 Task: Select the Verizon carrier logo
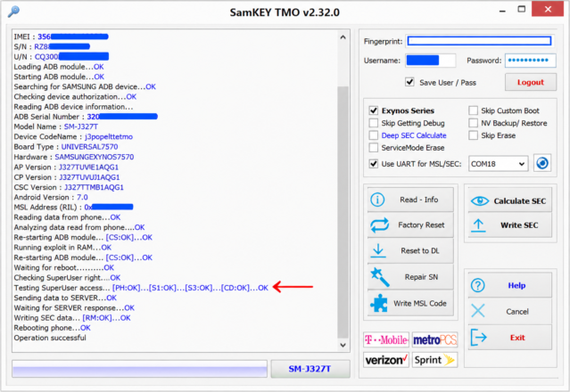[386, 360]
